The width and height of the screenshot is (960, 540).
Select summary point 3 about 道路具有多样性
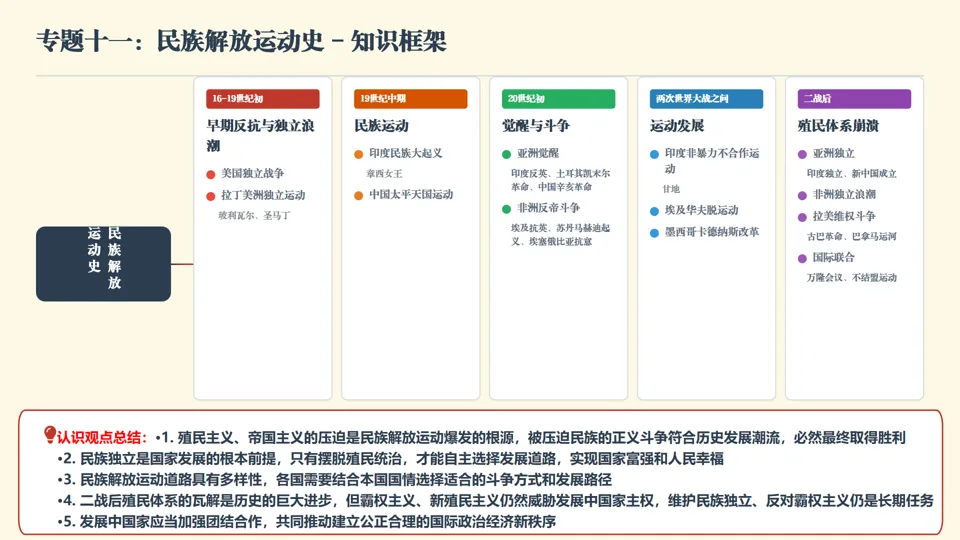(x=335, y=480)
